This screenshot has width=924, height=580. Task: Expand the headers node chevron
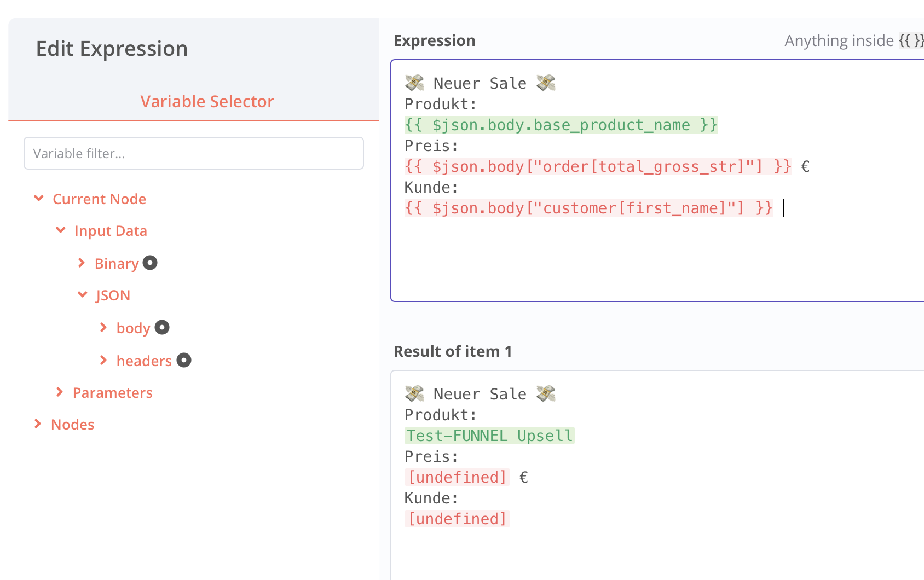(103, 360)
